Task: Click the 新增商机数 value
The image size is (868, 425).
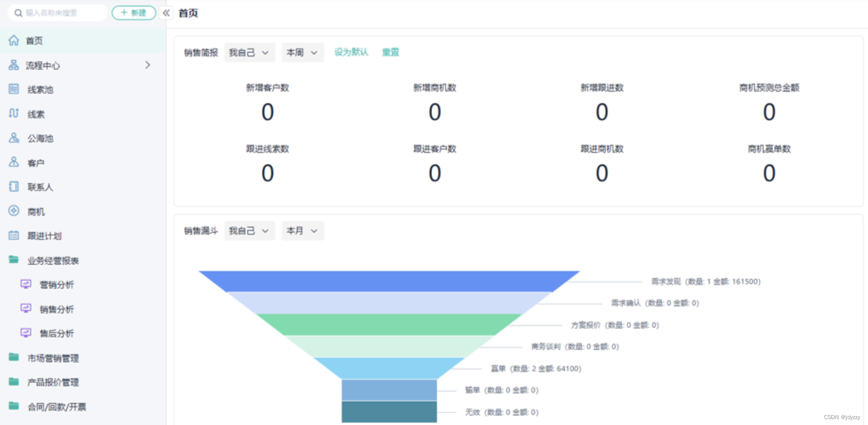Action: pos(435,112)
